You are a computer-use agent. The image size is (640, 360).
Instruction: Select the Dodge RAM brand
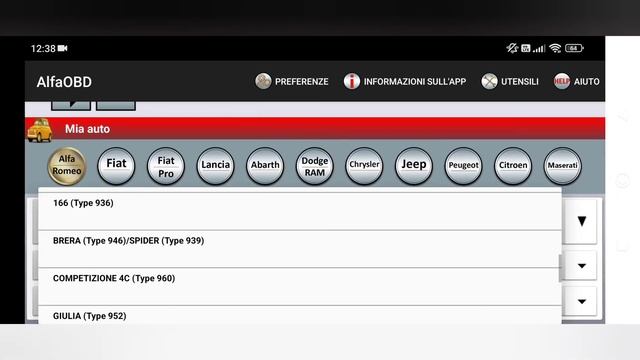(315, 166)
